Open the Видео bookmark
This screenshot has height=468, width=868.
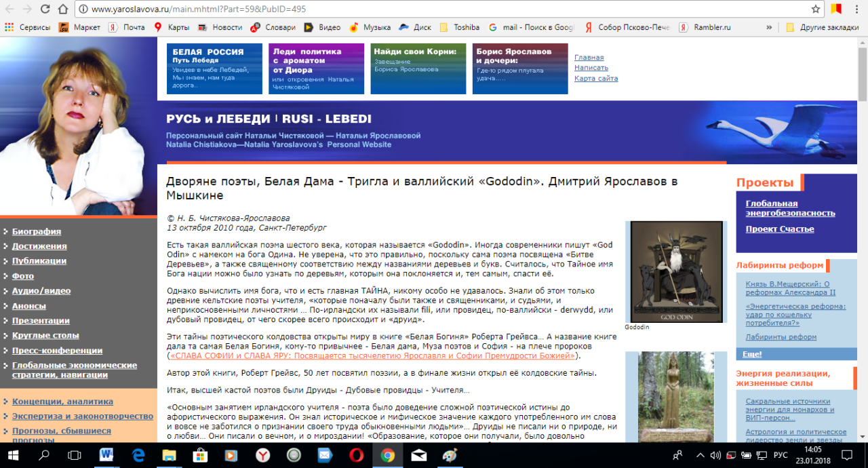coord(322,27)
